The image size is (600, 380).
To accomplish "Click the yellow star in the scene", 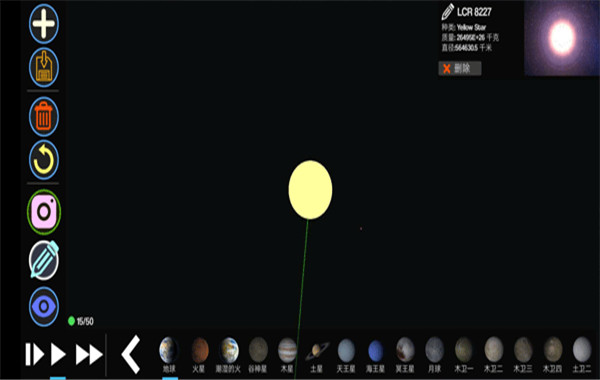I will tap(310, 190).
